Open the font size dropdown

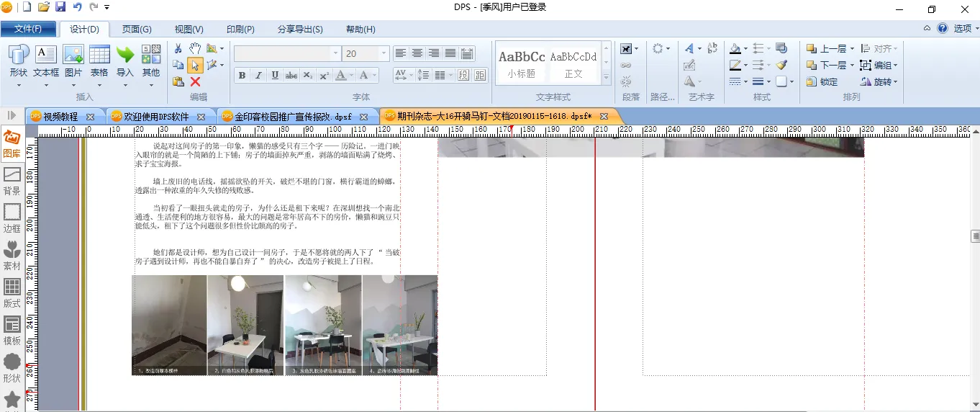[384, 54]
